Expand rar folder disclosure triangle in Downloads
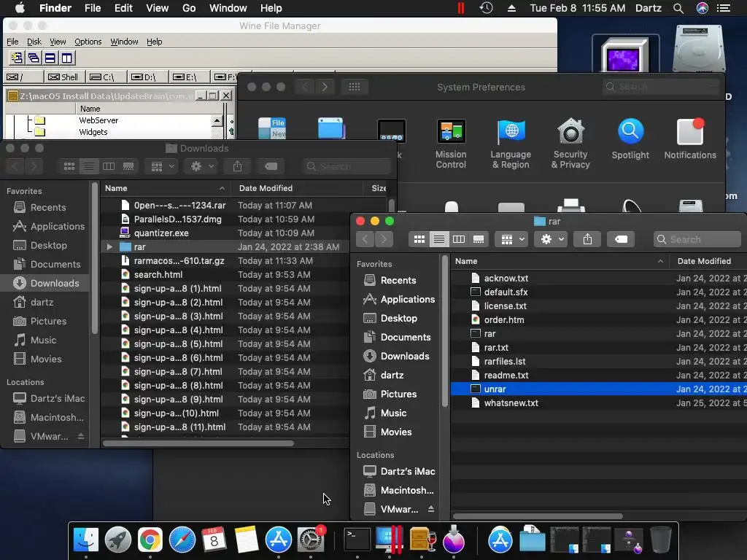Screen dimensions: 747x560 109,246
